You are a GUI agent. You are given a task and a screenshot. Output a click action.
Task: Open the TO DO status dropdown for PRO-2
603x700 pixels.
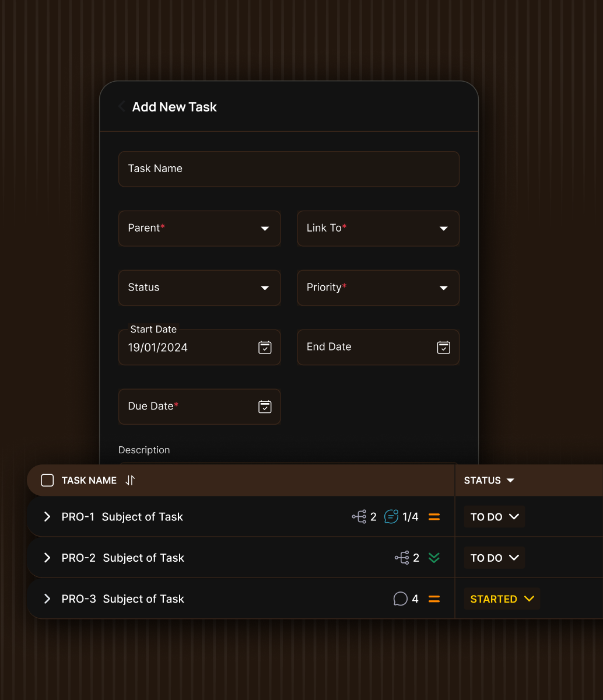click(x=495, y=558)
